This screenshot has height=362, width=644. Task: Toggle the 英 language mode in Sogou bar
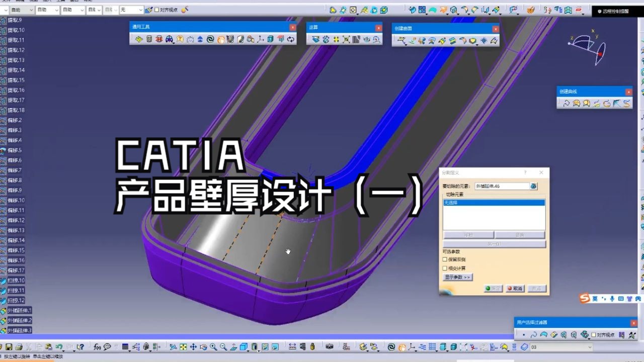(x=595, y=299)
